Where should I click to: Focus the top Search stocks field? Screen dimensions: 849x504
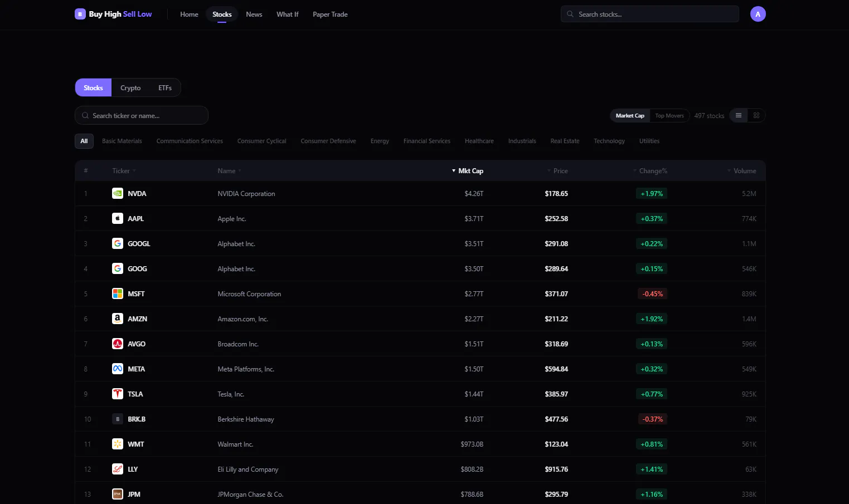point(650,14)
